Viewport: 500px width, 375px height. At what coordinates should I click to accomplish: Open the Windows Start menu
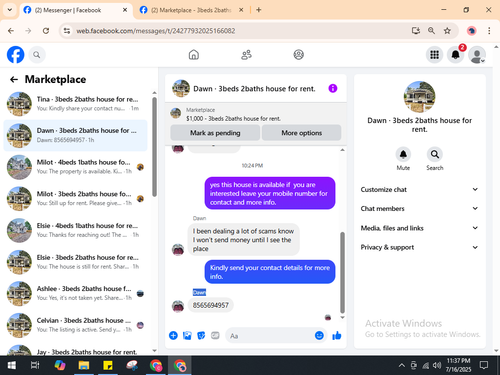point(12,365)
